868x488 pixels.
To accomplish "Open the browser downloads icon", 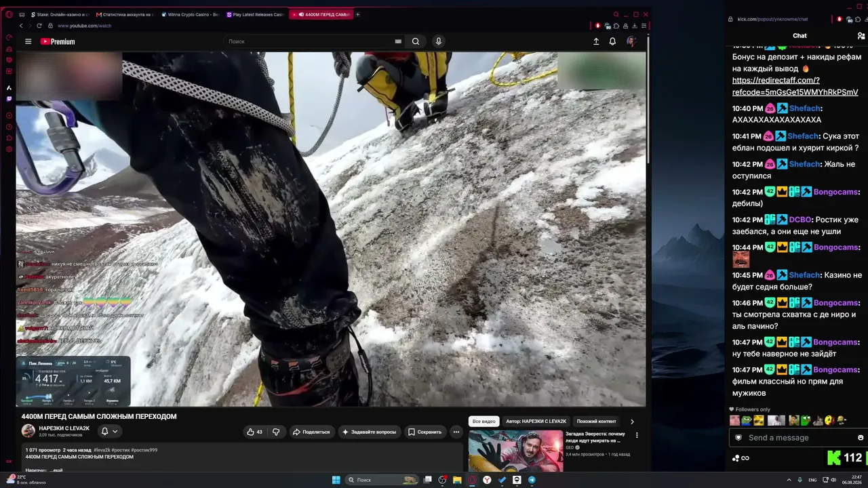I will pos(635,26).
